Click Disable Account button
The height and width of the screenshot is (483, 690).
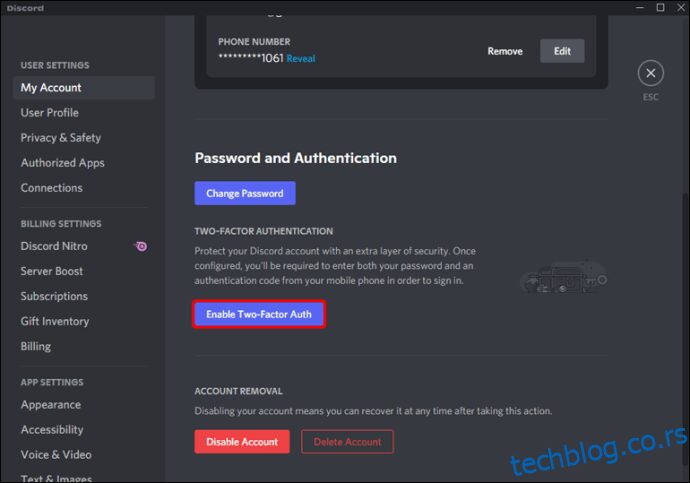tap(242, 442)
